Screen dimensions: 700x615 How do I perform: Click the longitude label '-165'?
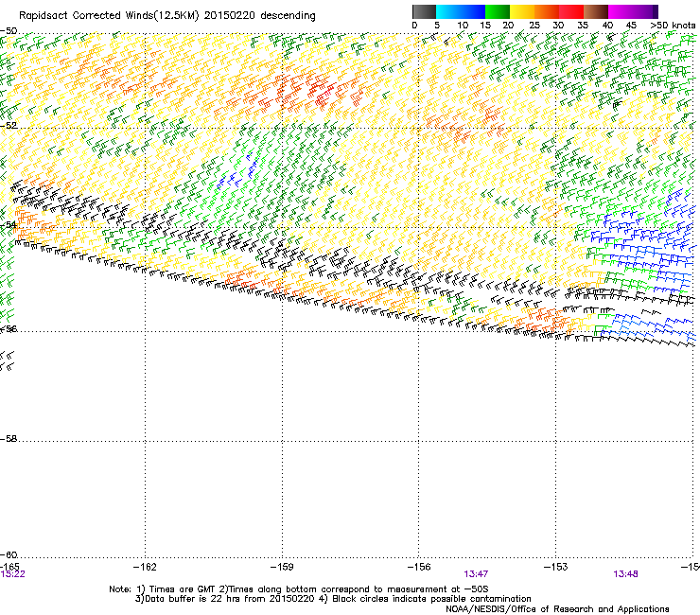9,567
